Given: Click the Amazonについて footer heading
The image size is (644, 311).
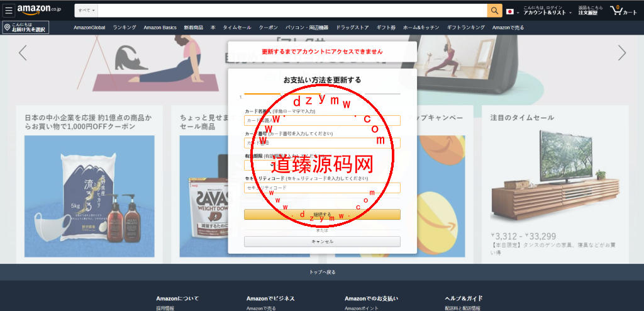Looking at the screenshot, I should click(177, 298).
